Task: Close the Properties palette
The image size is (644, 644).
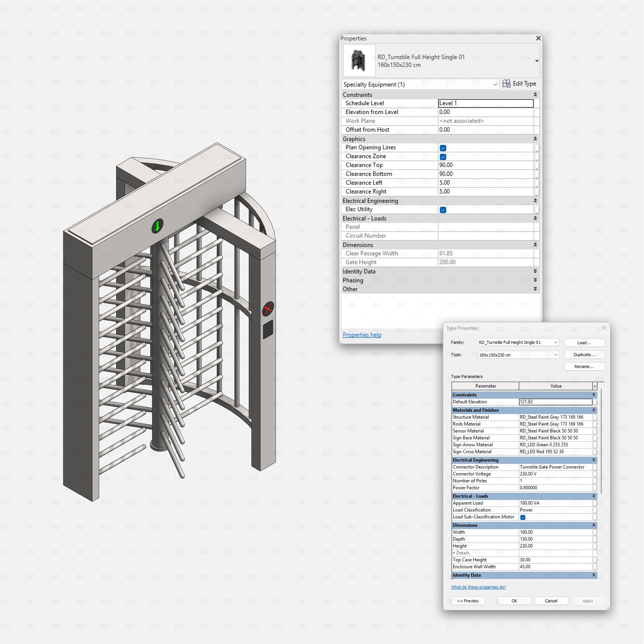Action: coord(538,38)
